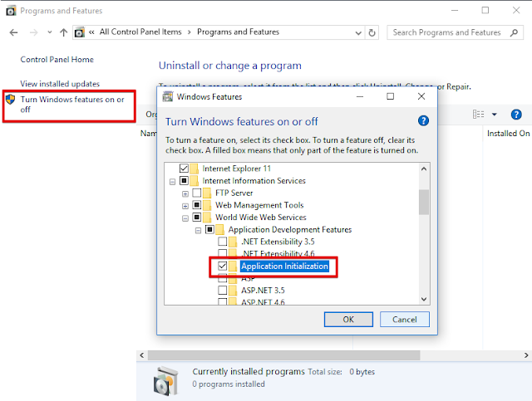Select the .NET Extensibility 3.5 label
The width and height of the screenshot is (532, 401).
pos(278,242)
